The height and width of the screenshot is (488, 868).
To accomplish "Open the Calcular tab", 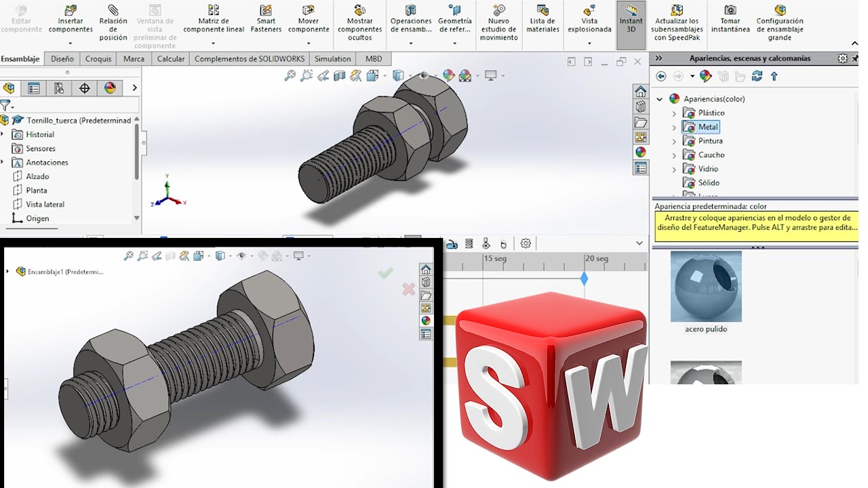I will pos(171,59).
